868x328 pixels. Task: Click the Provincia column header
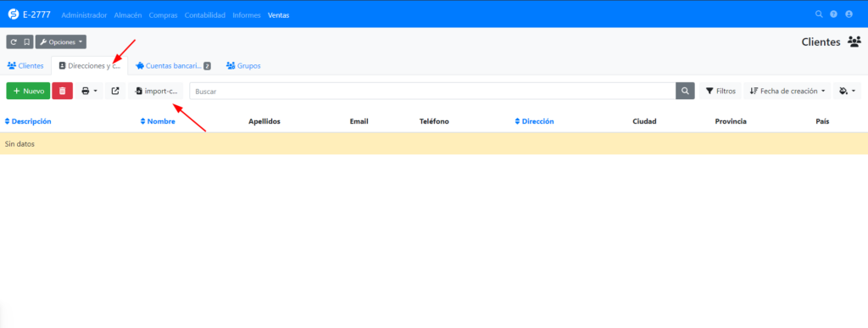pos(731,121)
